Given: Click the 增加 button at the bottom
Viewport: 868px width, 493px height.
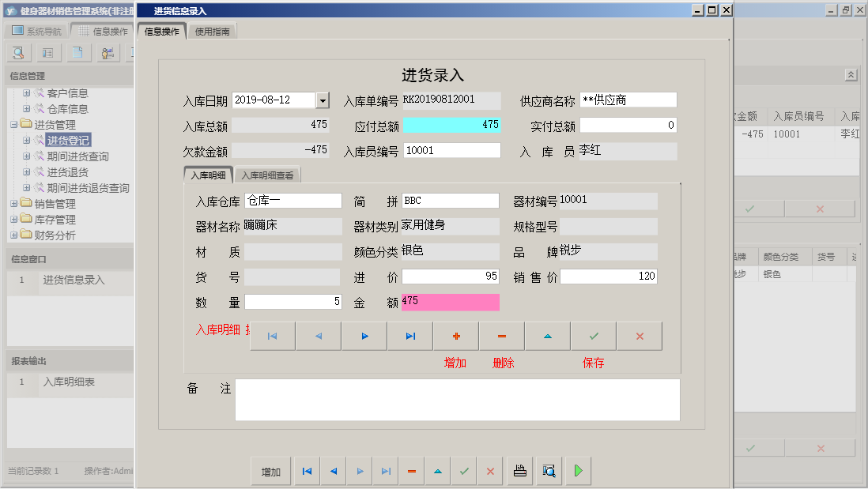Looking at the screenshot, I should (x=270, y=471).
